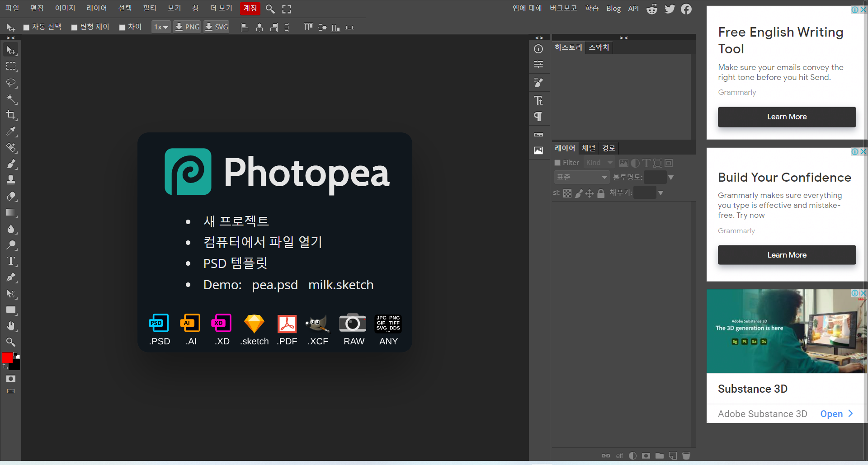
Task: Open the CSS panel icon
Action: 538,135
